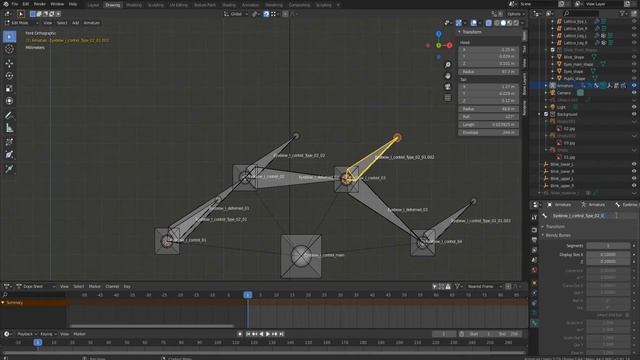The width and height of the screenshot is (640, 360).
Task: Toggle proportional editing in the header
Action: 285,14
